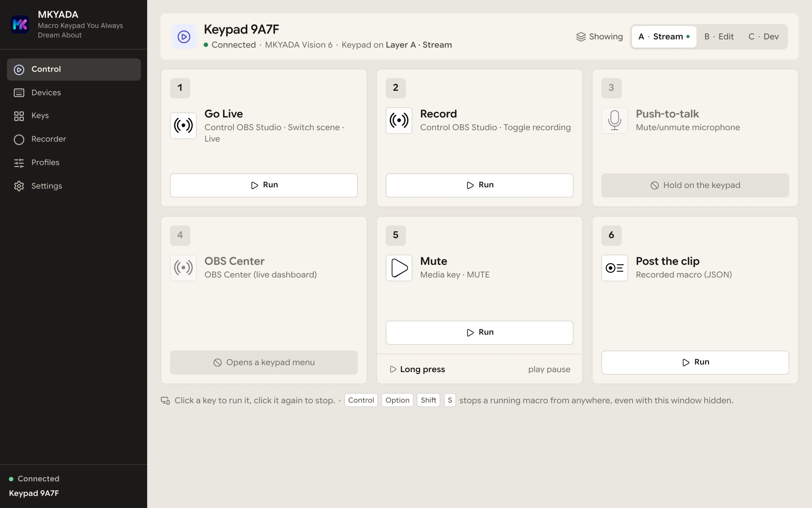This screenshot has width=812, height=508.
Task: Go to Devices in sidebar
Action: point(74,92)
